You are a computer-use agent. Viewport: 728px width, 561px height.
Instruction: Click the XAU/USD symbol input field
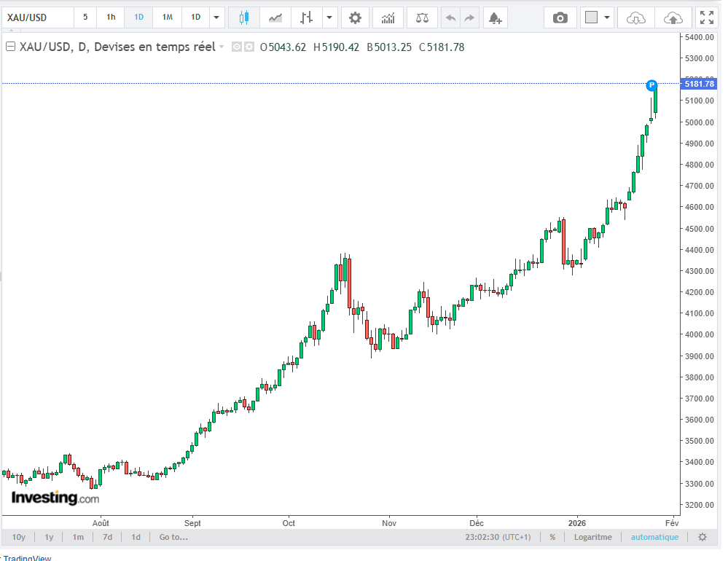[36, 17]
